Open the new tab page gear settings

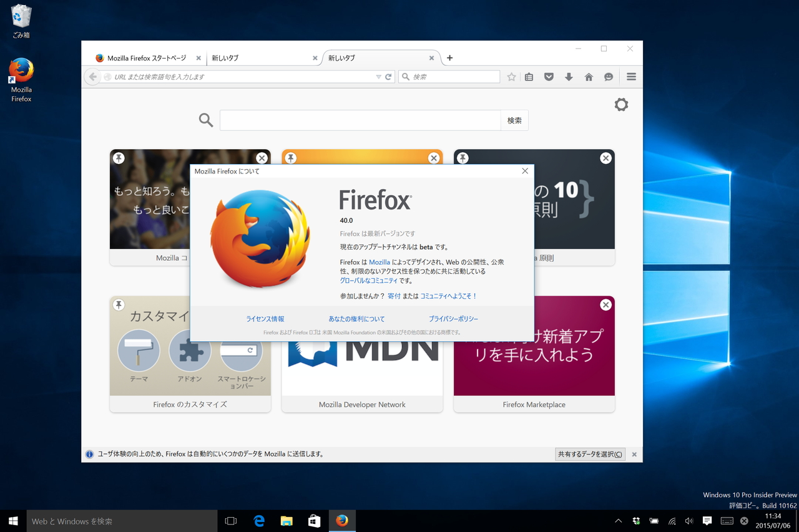621,104
